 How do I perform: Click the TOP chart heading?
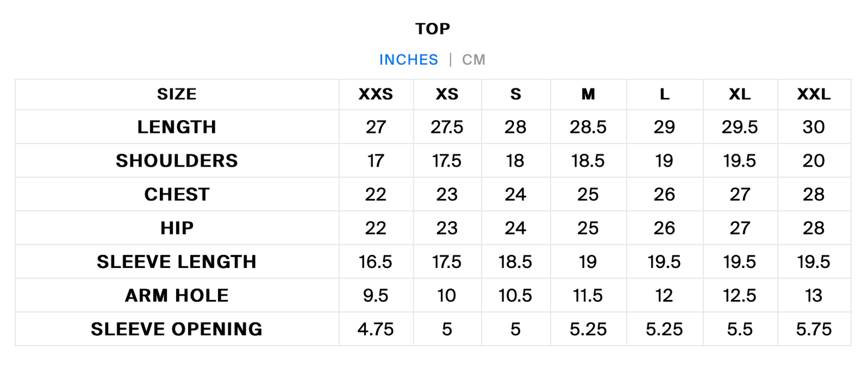click(x=432, y=29)
